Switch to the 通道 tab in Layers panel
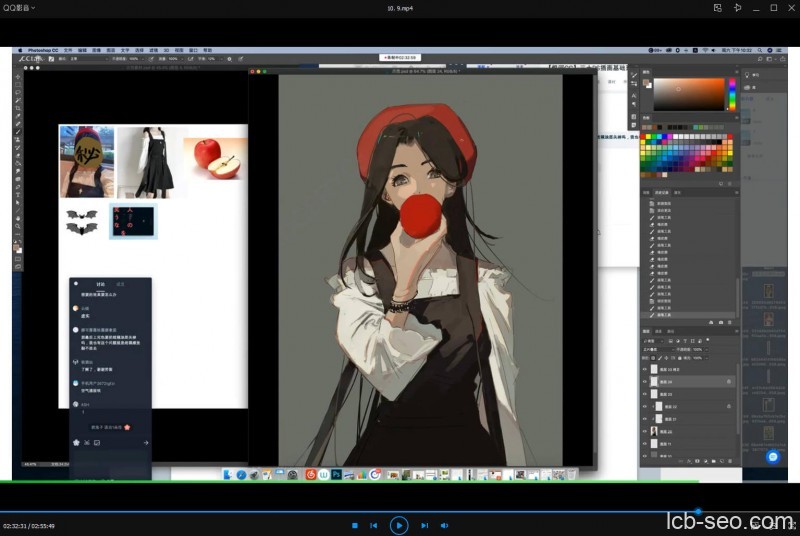Image resolution: width=800 pixels, height=536 pixels. coord(658,331)
